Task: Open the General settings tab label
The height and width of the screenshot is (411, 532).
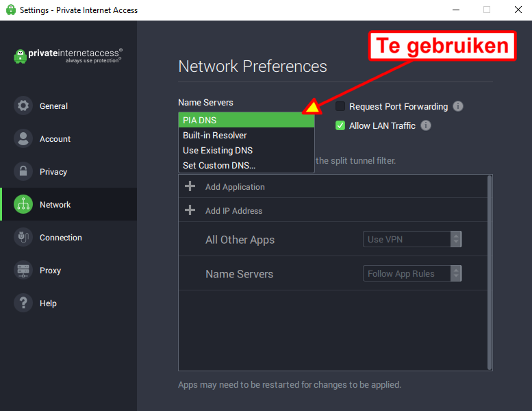Action: tap(53, 106)
